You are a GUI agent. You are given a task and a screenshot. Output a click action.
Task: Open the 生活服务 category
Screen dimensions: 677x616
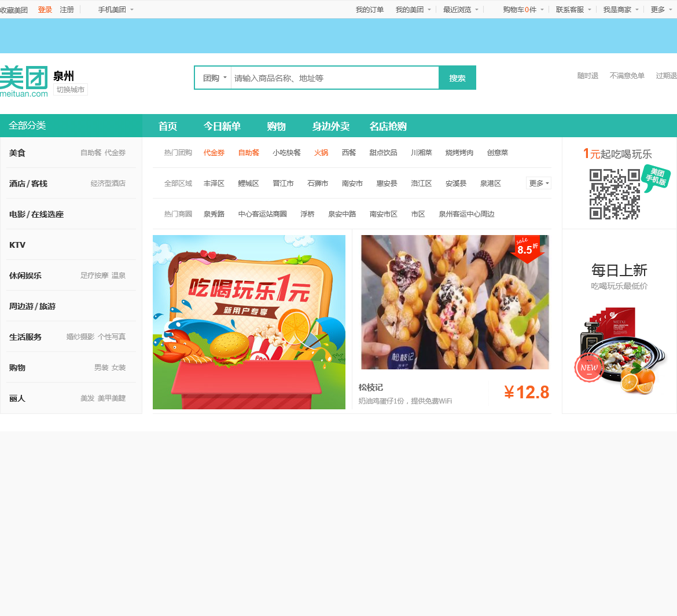[25, 337]
